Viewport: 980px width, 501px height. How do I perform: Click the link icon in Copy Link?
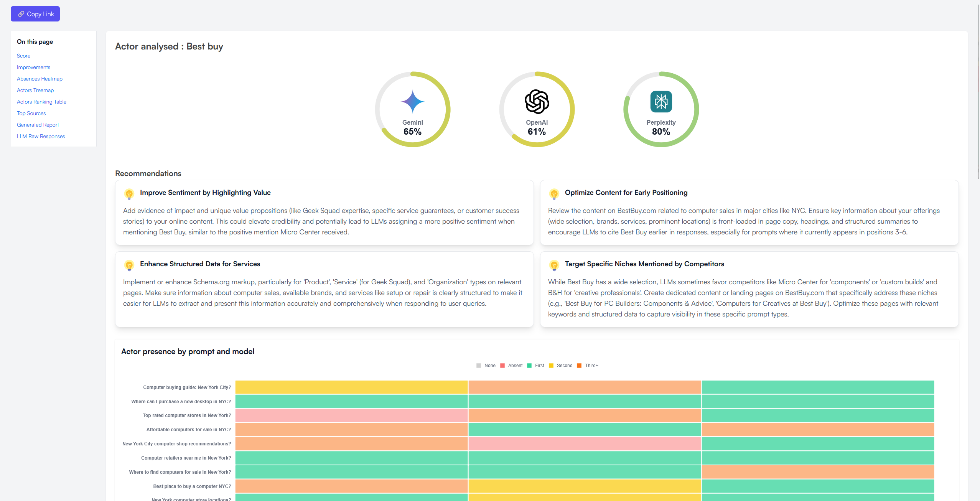(21, 14)
